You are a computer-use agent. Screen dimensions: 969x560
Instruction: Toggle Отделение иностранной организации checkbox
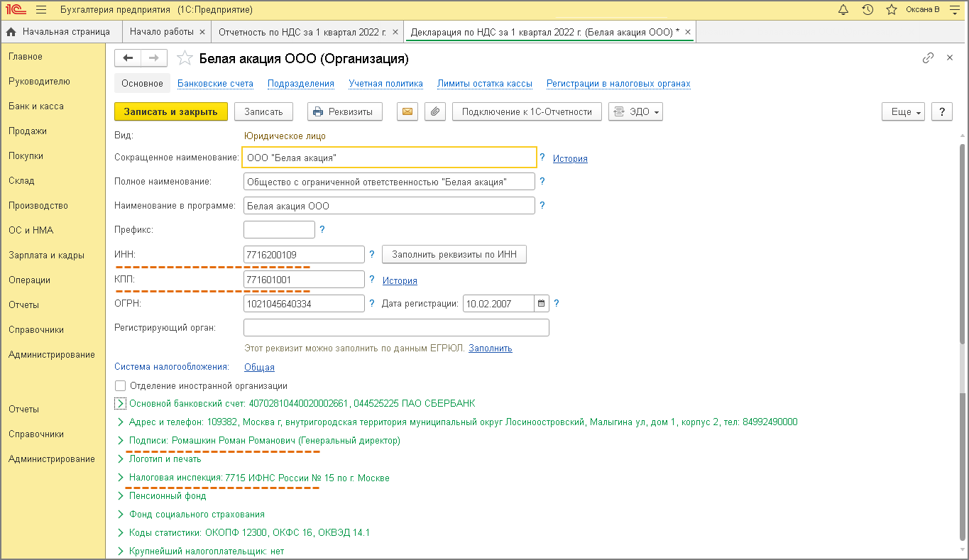coord(120,386)
